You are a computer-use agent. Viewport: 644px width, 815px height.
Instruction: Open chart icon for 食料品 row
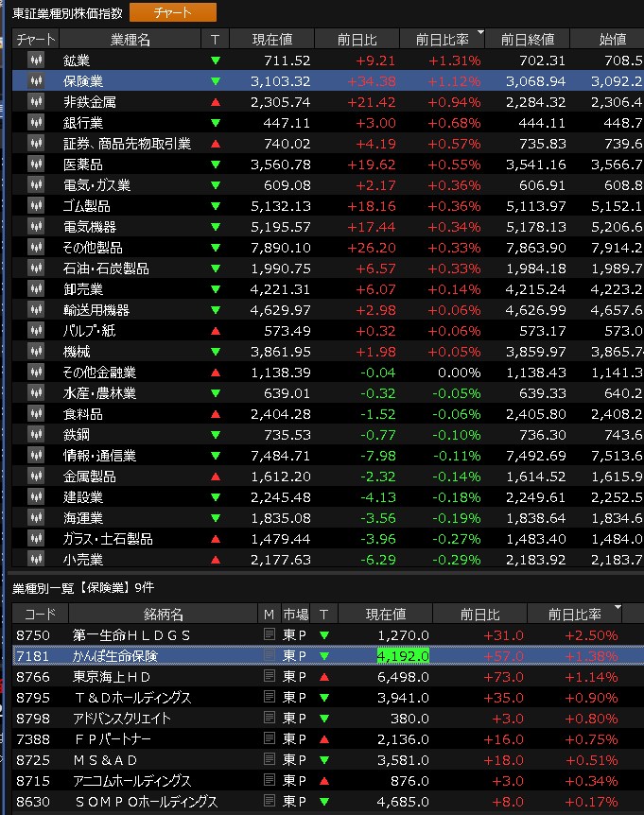tap(36, 414)
